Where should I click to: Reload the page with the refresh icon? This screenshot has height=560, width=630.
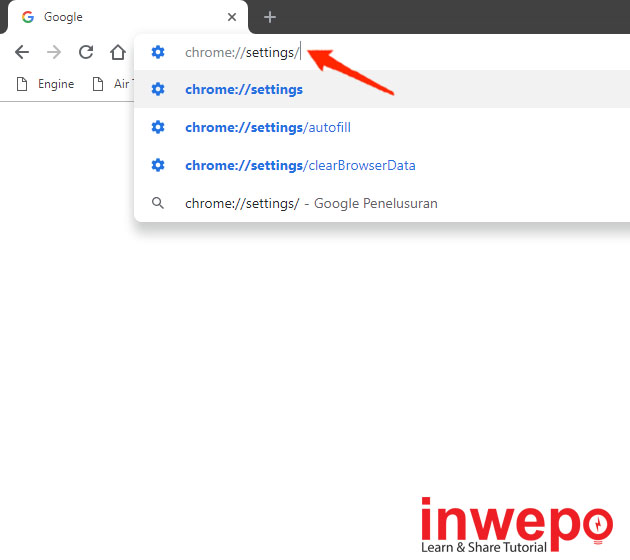[x=86, y=52]
